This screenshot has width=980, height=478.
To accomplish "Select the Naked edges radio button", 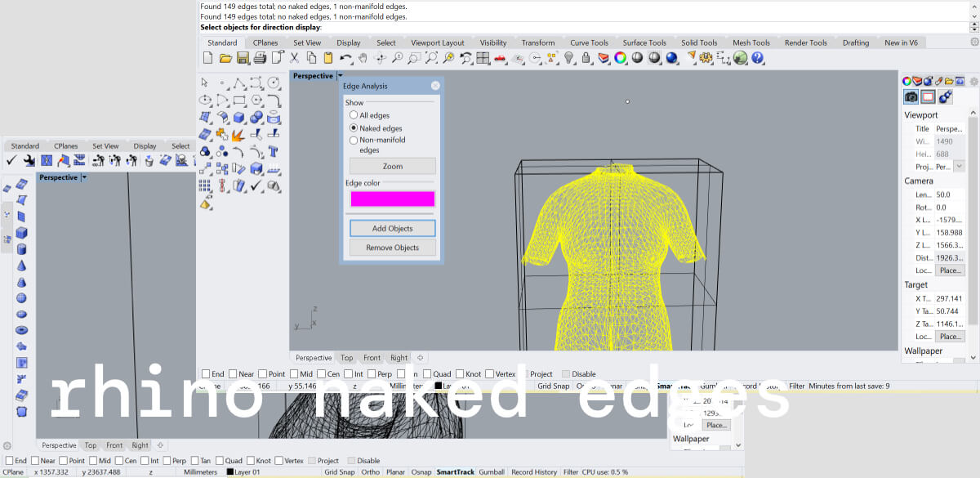I will coord(354,128).
